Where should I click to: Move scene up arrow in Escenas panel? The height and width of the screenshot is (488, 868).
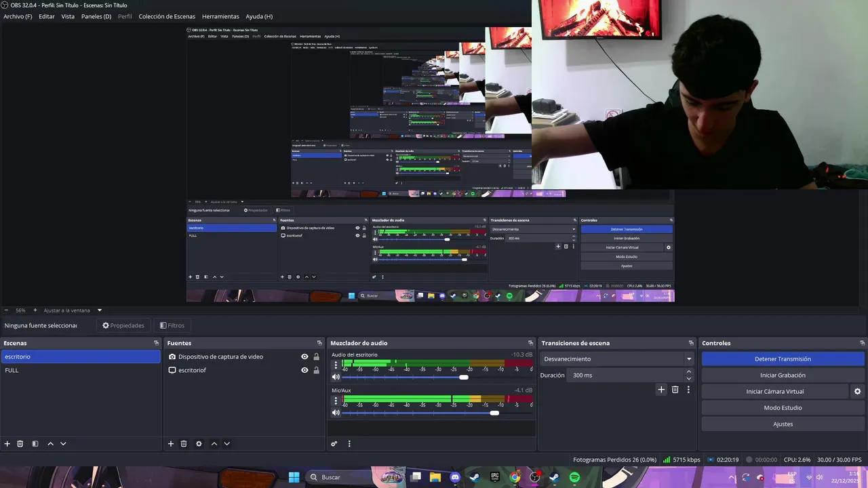click(50, 444)
